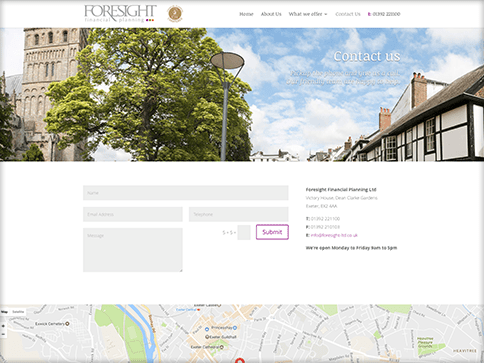Switch map to Map view
Screen dimensions: 484x363
(x=5, y=312)
